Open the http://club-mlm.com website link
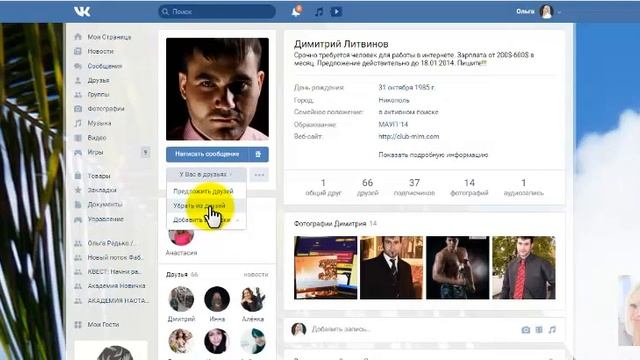Screen dimensions: 640x360 (409, 136)
